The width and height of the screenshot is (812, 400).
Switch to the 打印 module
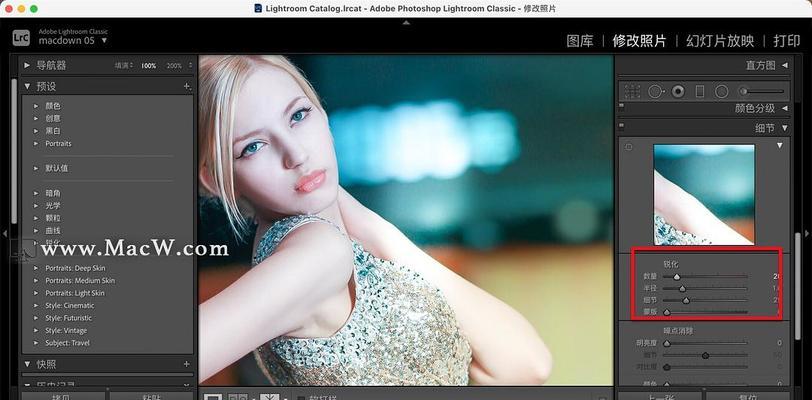pos(786,41)
